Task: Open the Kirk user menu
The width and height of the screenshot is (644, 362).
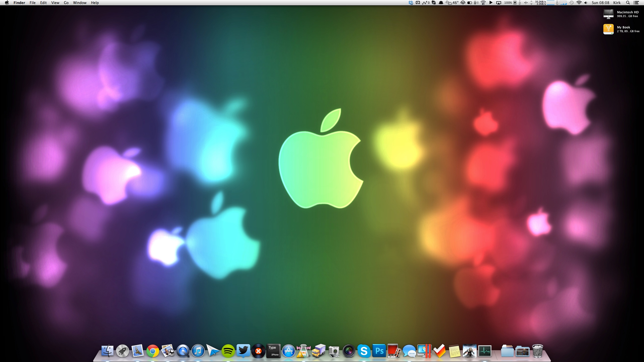Action: point(617,3)
